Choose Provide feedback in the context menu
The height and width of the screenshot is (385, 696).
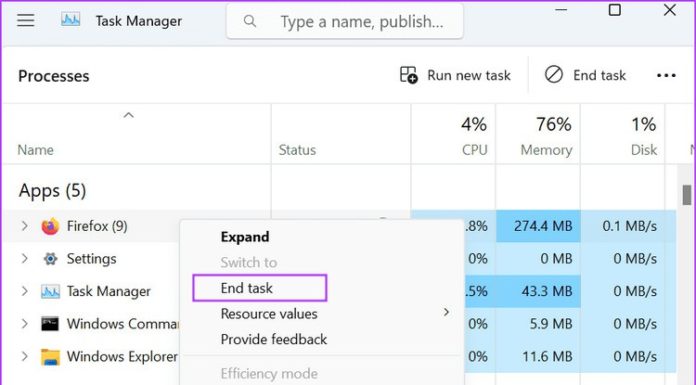coord(274,339)
